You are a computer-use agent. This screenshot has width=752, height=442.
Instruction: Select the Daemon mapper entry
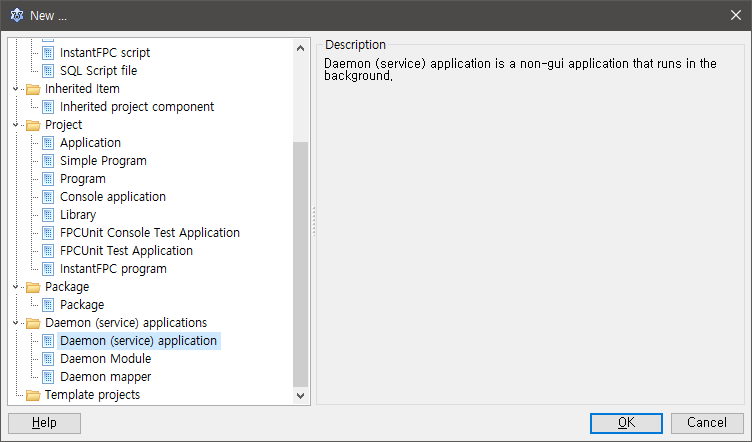click(105, 377)
